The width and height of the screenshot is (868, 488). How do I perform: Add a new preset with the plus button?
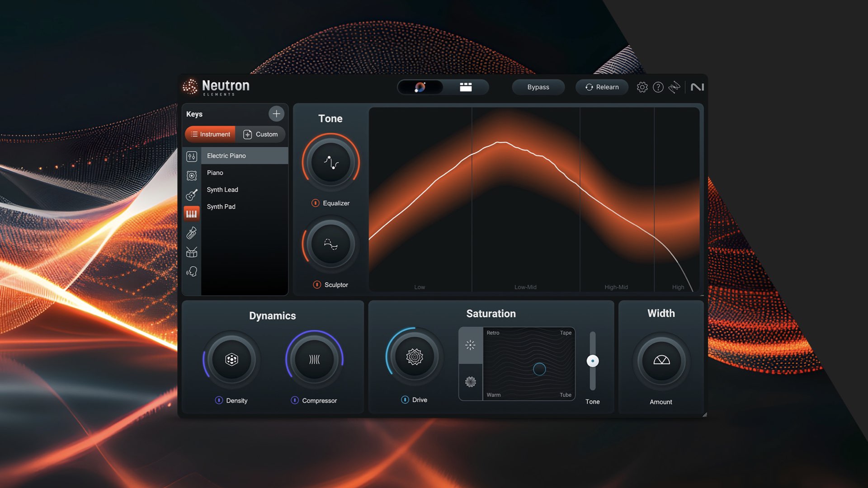tap(276, 114)
